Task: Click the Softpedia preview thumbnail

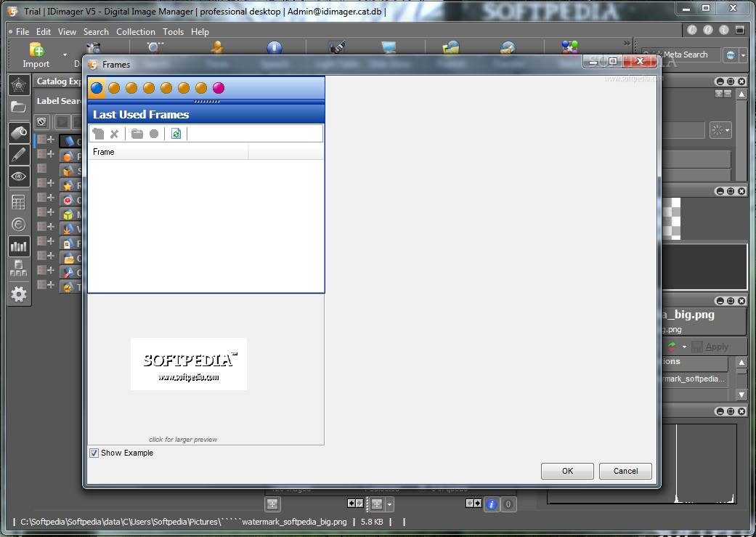Action: 189,364
